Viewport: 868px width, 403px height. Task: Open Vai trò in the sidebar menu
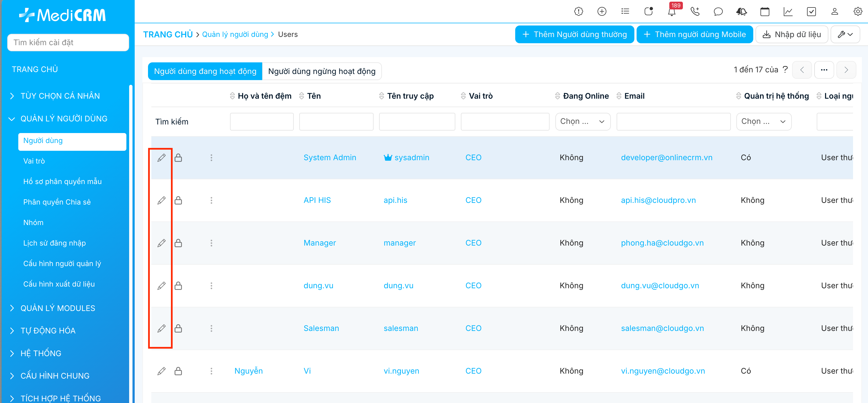(34, 161)
